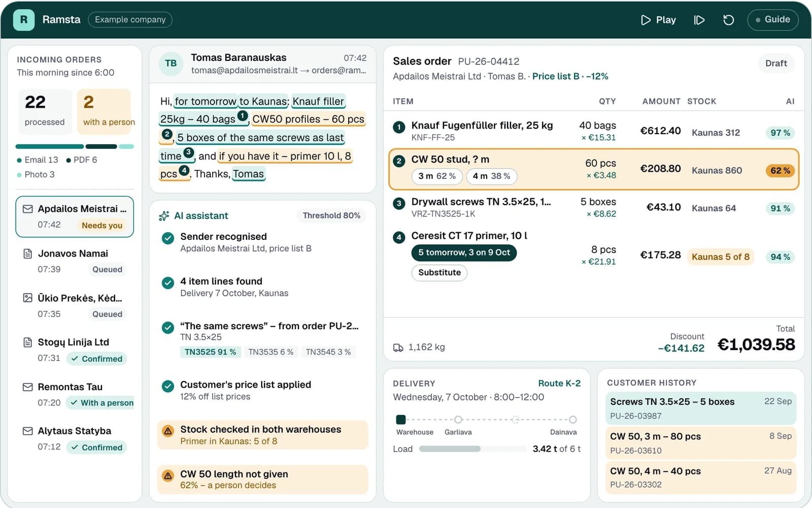Open the Guide button

(x=772, y=20)
